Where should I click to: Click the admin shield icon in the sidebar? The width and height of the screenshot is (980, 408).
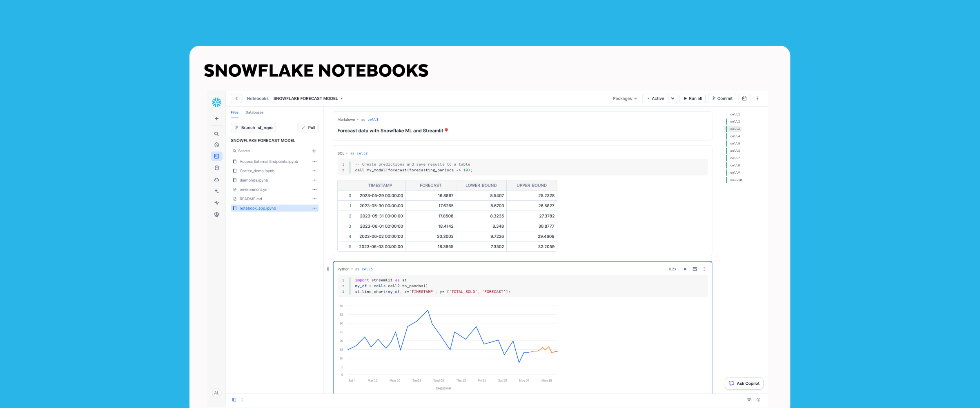coord(216,214)
